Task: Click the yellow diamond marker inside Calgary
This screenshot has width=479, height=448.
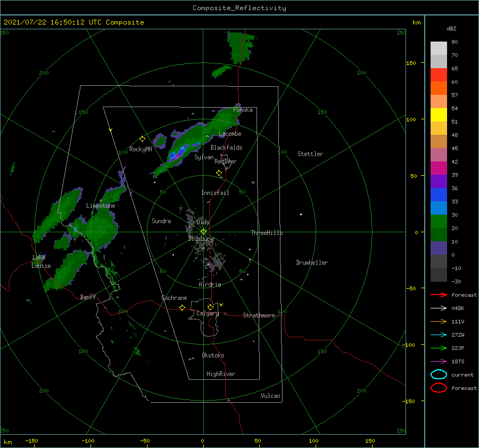Action: click(210, 307)
